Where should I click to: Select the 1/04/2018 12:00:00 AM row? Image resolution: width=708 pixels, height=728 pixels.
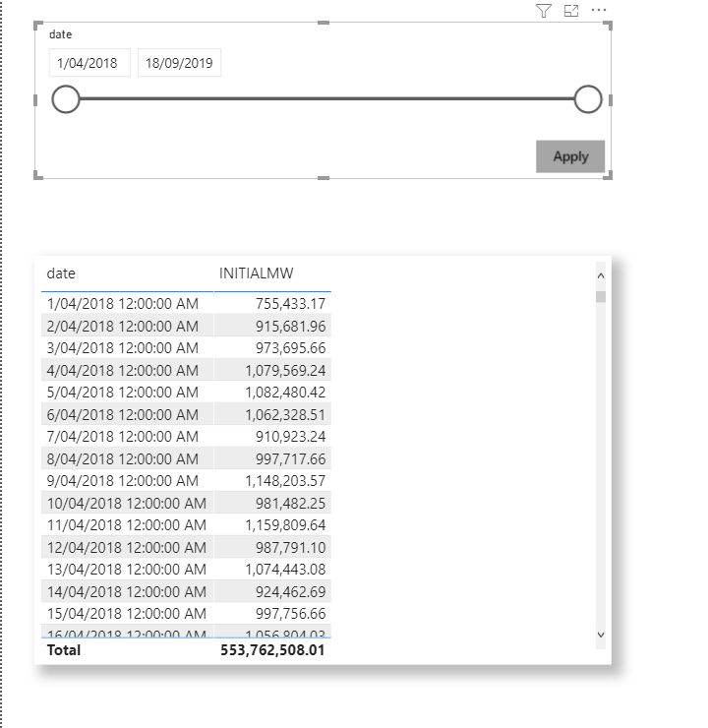pos(123,303)
